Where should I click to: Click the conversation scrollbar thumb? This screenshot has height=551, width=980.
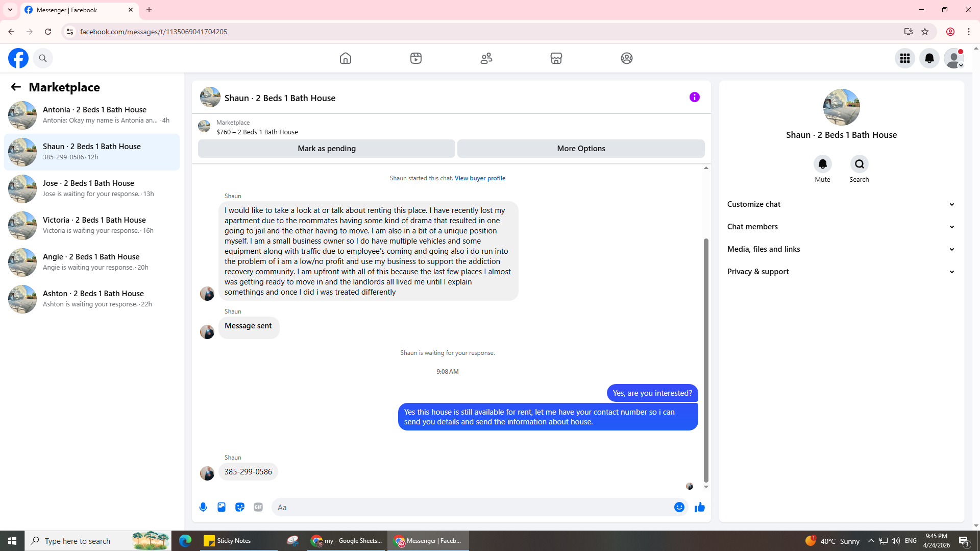tap(706, 360)
